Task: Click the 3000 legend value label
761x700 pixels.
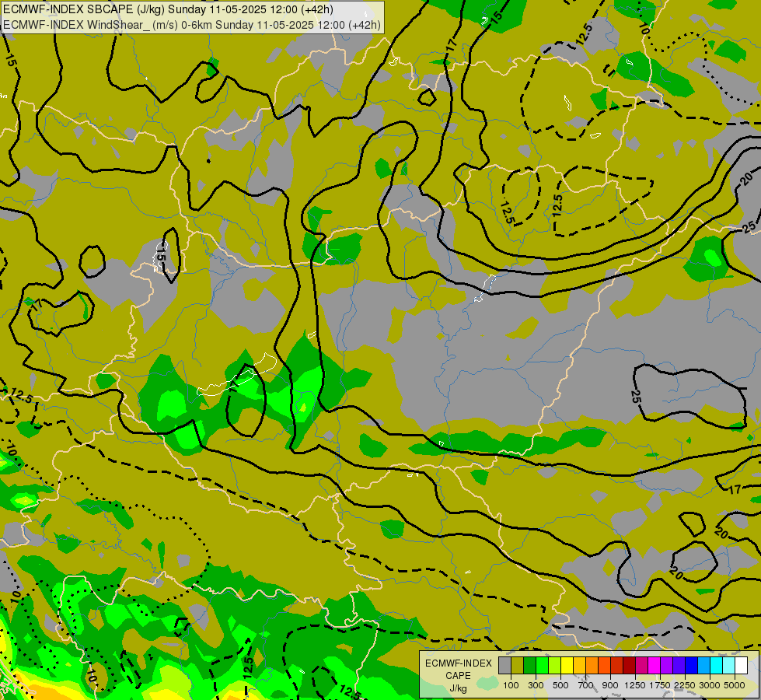Action: (710, 685)
